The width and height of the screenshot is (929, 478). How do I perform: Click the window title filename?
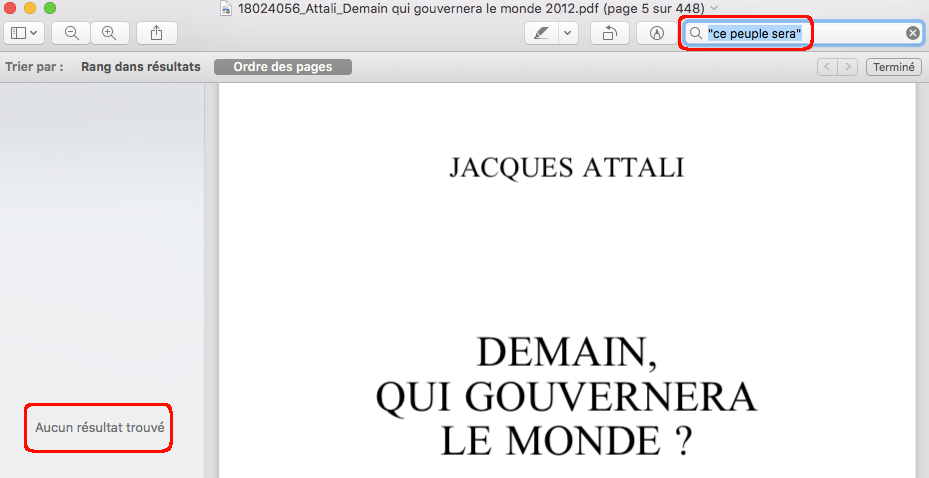tap(470, 8)
